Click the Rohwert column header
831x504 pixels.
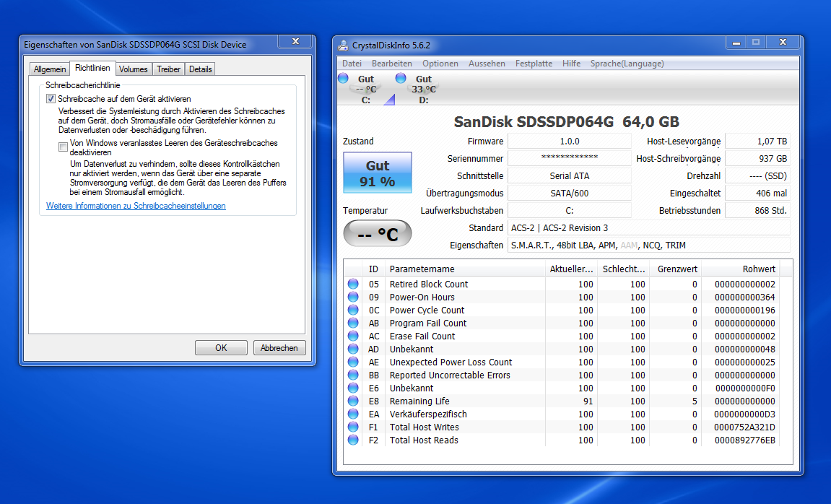[x=740, y=269]
